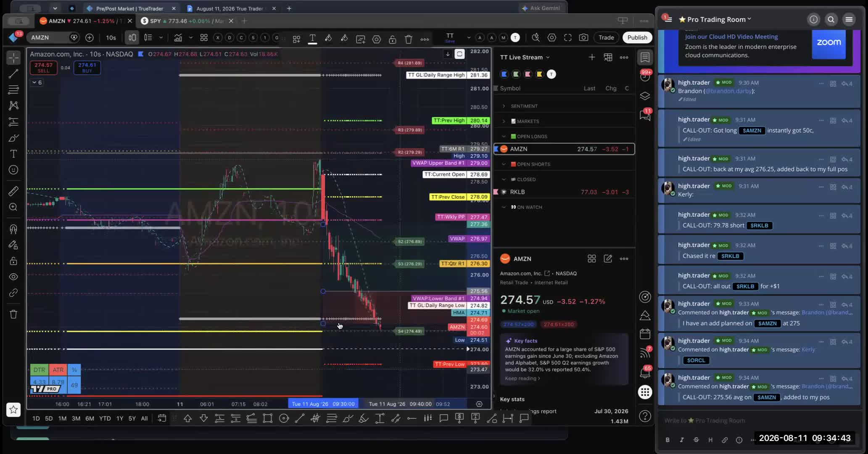Click the $ORCL ticker tag in chat
868x454 pixels.
click(x=696, y=360)
